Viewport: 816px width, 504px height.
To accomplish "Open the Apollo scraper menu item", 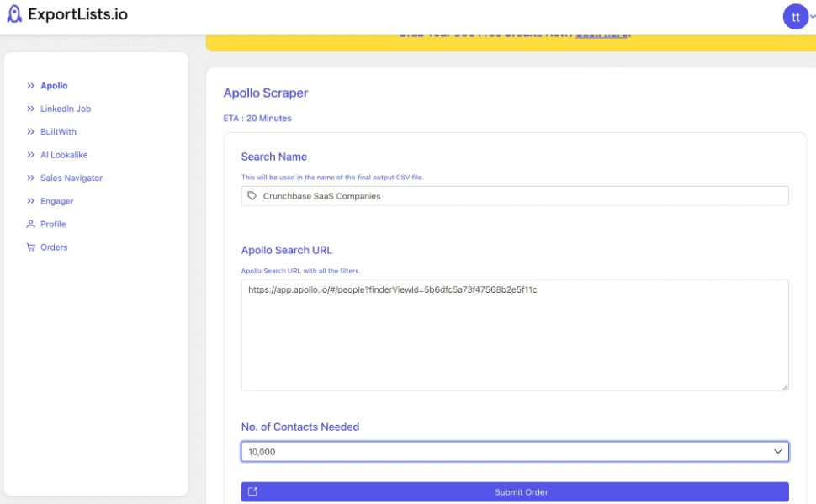I will (x=54, y=85).
